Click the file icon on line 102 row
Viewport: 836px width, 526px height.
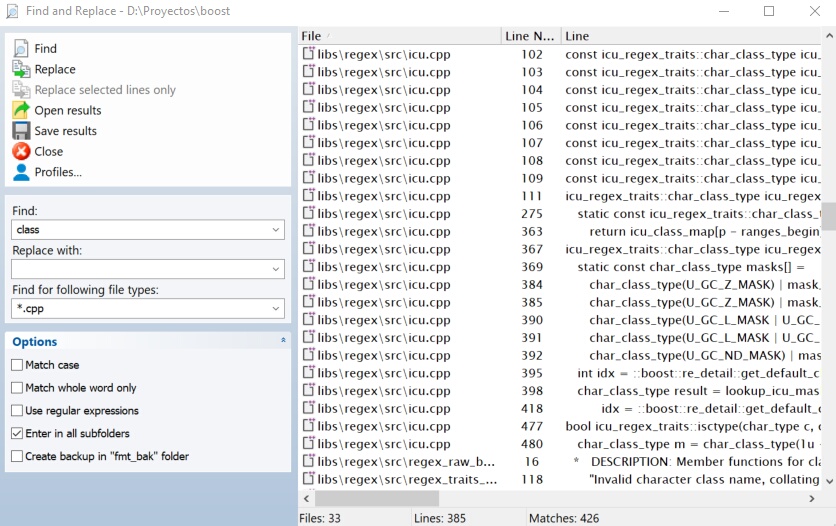click(308, 53)
